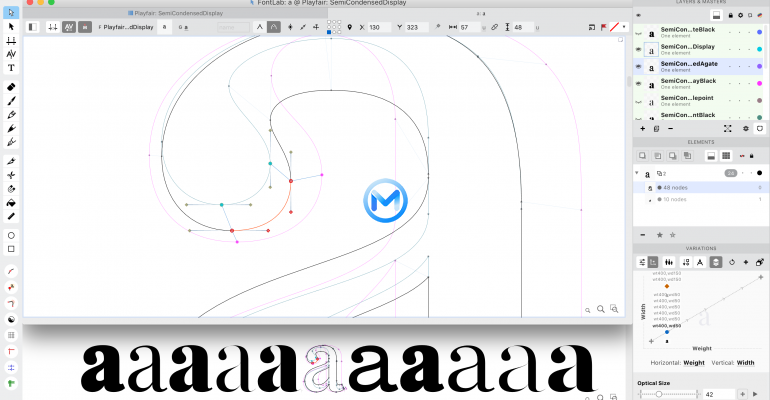Click the lock column icon in Layers header
The image size is (770, 400).
[x=731, y=15]
